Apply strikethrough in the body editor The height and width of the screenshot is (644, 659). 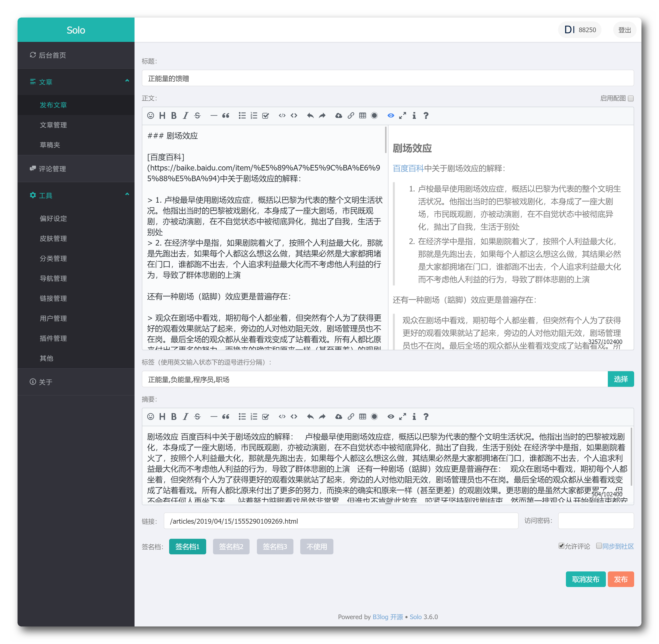pos(197,116)
